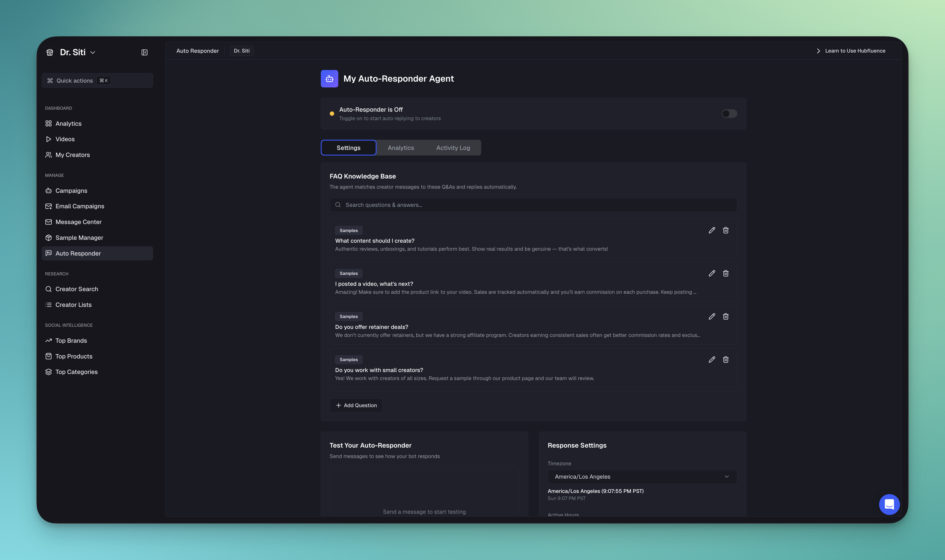
Task: Open Quick actions command bar
Action: click(97, 80)
